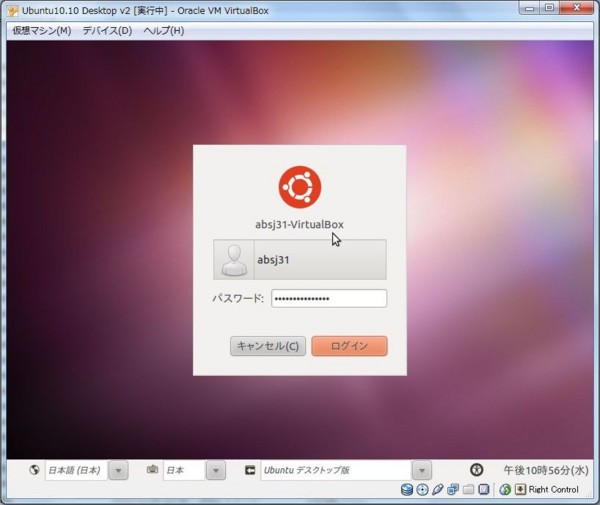Click the session type icon
Viewport: 600px width, 505px height.
[250, 470]
